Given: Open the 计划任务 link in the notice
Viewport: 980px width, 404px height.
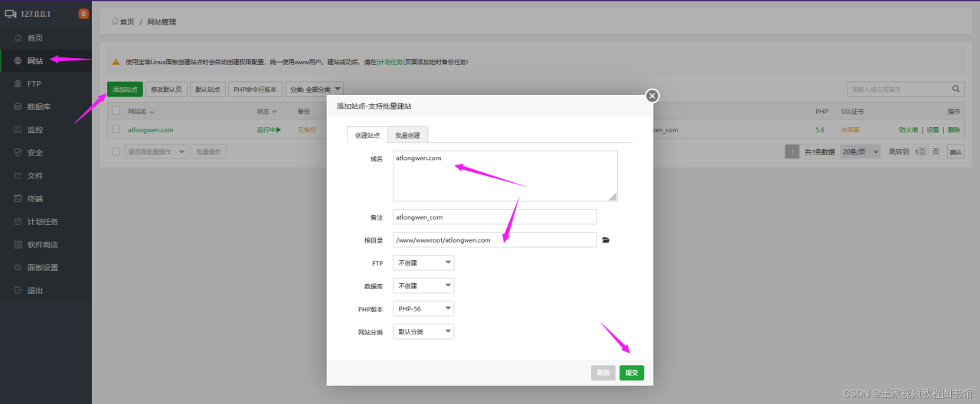Looking at the screenshot, I should 390,61.
